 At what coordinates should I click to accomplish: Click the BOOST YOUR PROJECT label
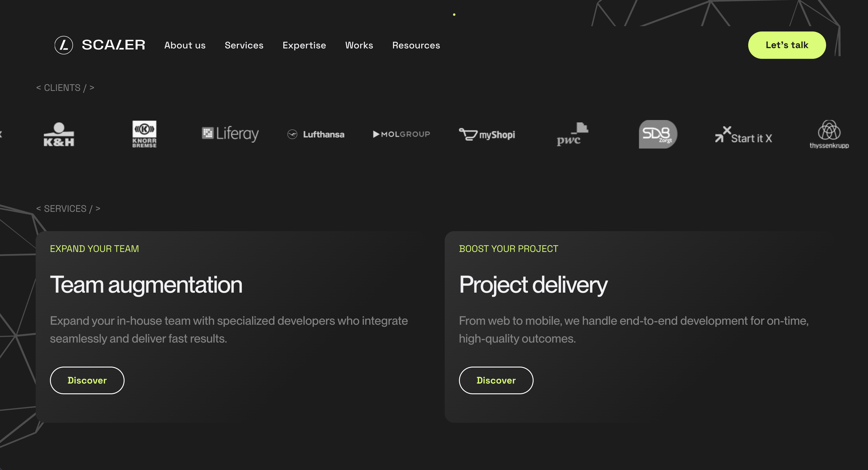pos(509,249)
